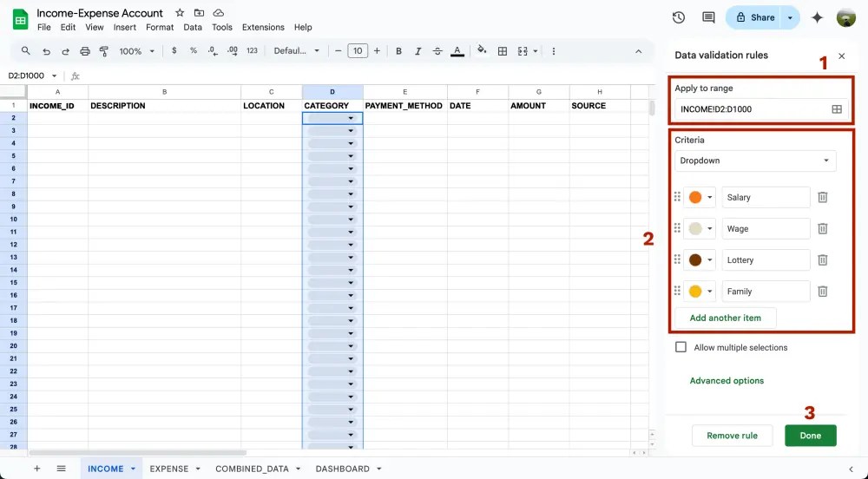Enable Allow multiple selections checkbox
The height and width of the screenshot is (479, 868).
(681, 347)
